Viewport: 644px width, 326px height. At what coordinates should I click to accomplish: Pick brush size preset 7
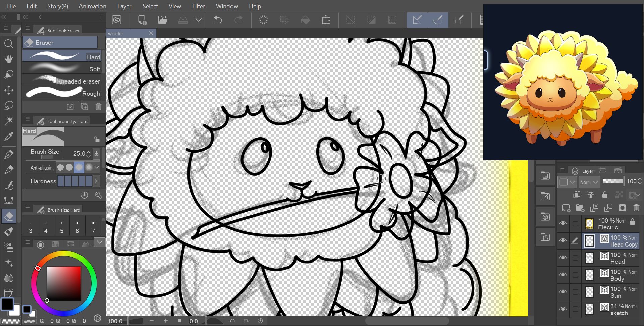(93, 227)
